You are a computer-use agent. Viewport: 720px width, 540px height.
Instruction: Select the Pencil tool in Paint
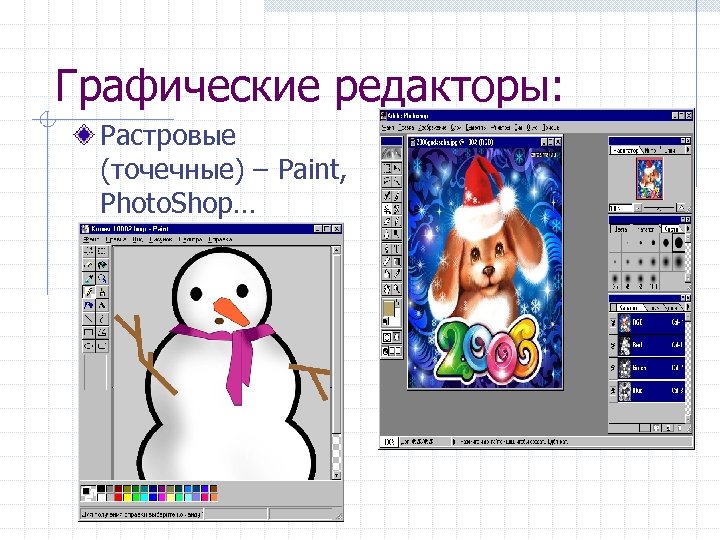[x=89, y=292]
